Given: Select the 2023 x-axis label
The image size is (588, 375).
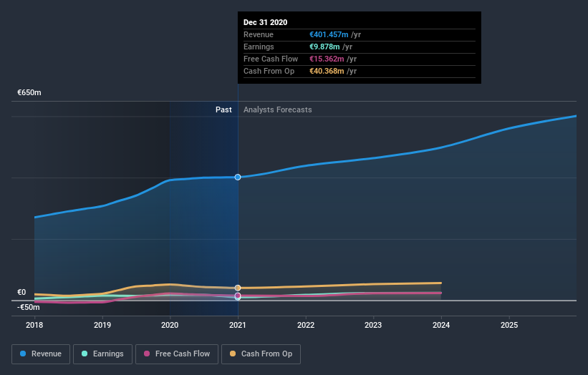Looking at the screenshot, I should coord(373,325).
